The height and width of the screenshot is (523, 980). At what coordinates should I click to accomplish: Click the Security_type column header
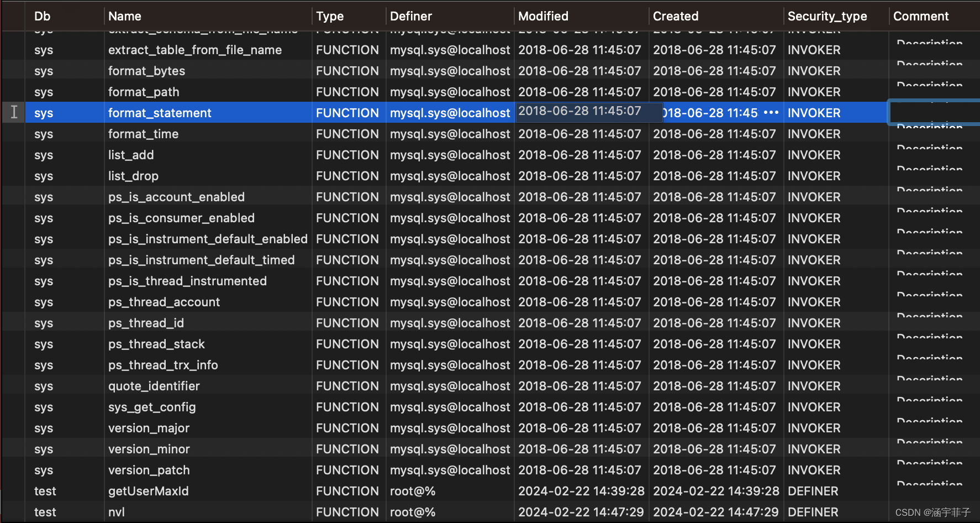click(827, 16)
